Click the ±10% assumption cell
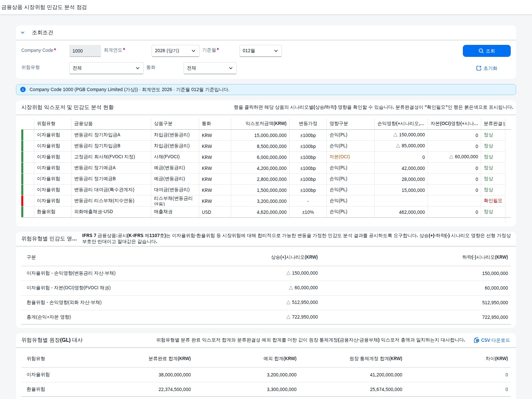 pos(308,212)
